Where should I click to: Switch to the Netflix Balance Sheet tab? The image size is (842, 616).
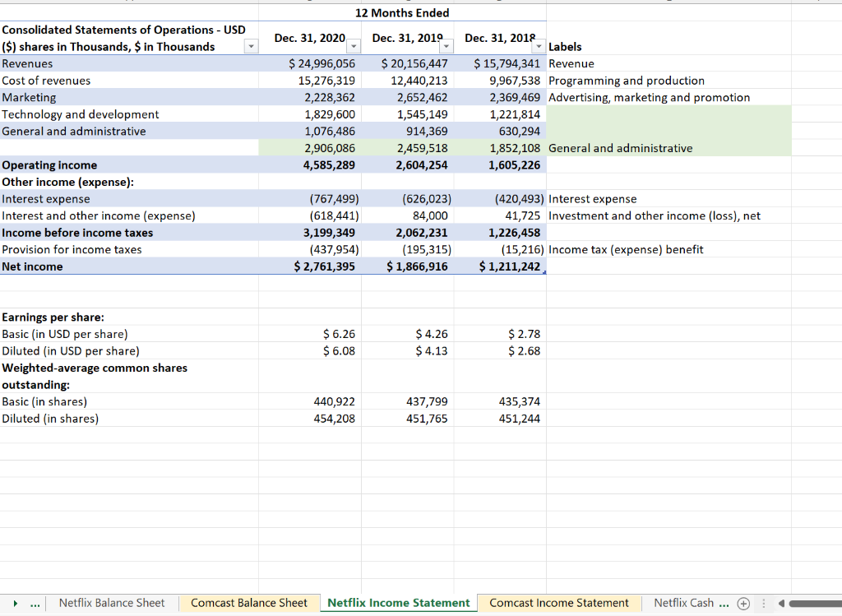click(x=112, y=603)
